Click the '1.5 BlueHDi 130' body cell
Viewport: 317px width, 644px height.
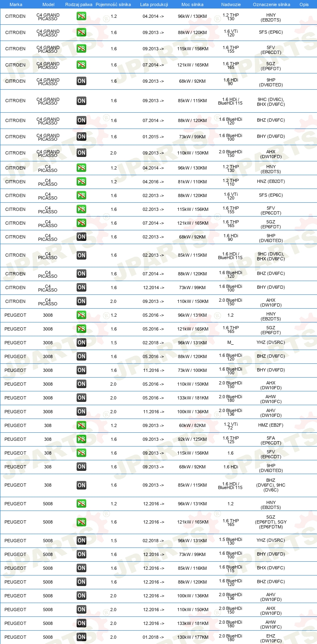(231, 541)
